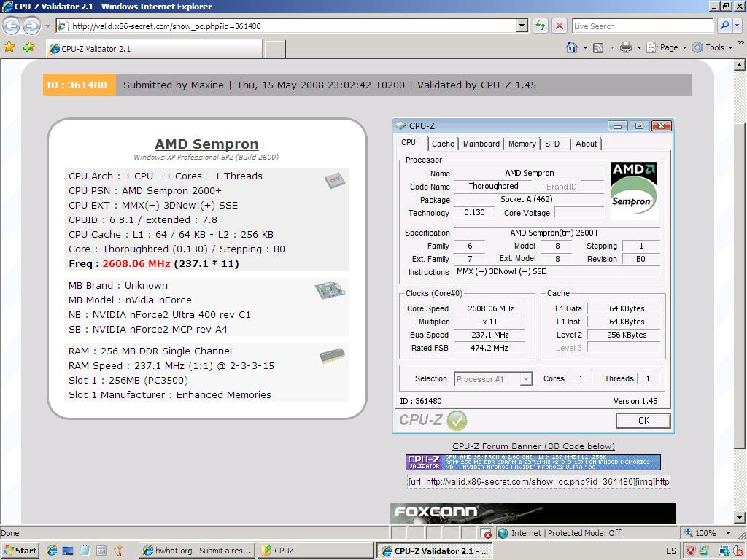
Task: Switch to hwbot.org taskbar window
Action: [x=197, y=551]
